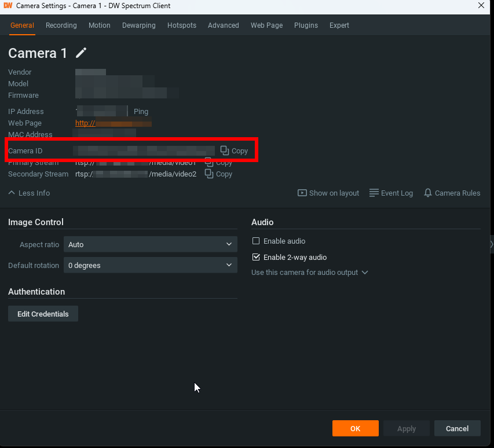The image size is (494, 448).
Task: Enable the audio checkbox
Action: [x=256, y=241]
